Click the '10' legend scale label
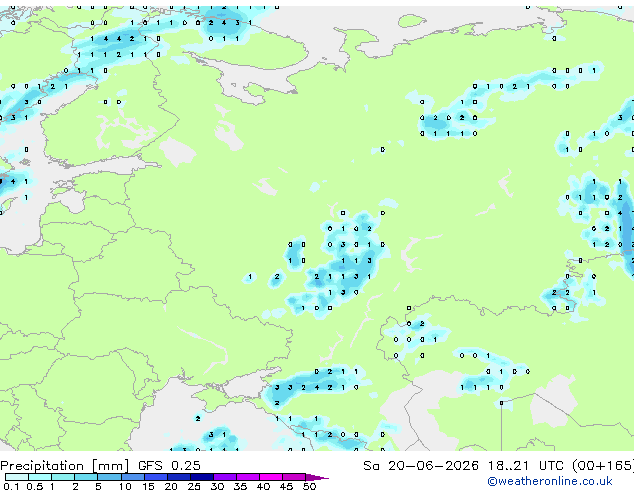Viewport: 634px width, 490px height. (x=125, y=486)
